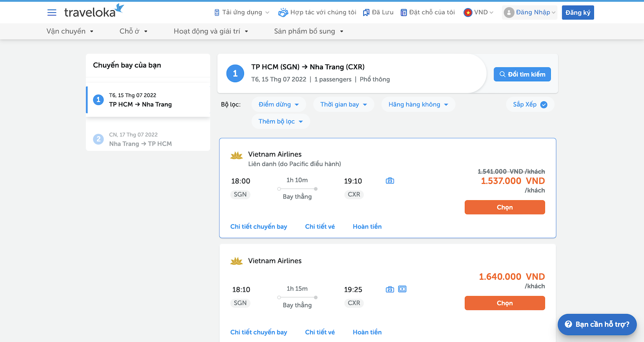Open the Đã Lưu saved link
The height and width of the screenshot is (342, 644).
coord(378,12)
